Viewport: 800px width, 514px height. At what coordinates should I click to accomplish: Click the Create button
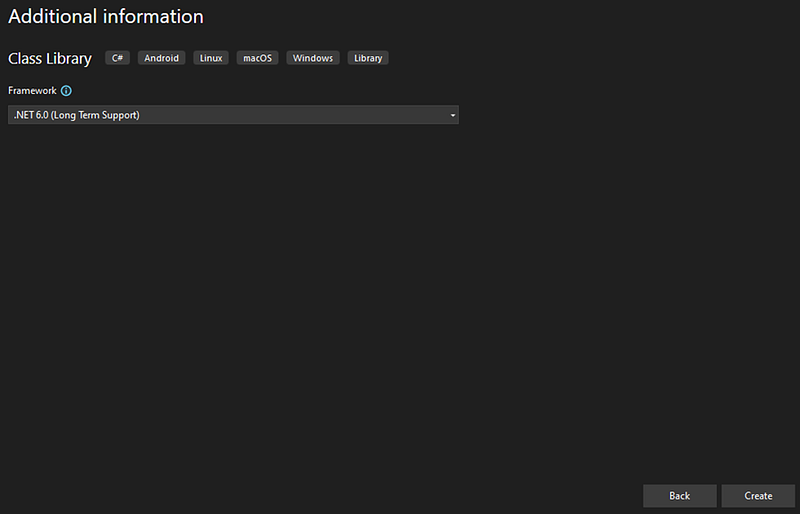point(758,496)
